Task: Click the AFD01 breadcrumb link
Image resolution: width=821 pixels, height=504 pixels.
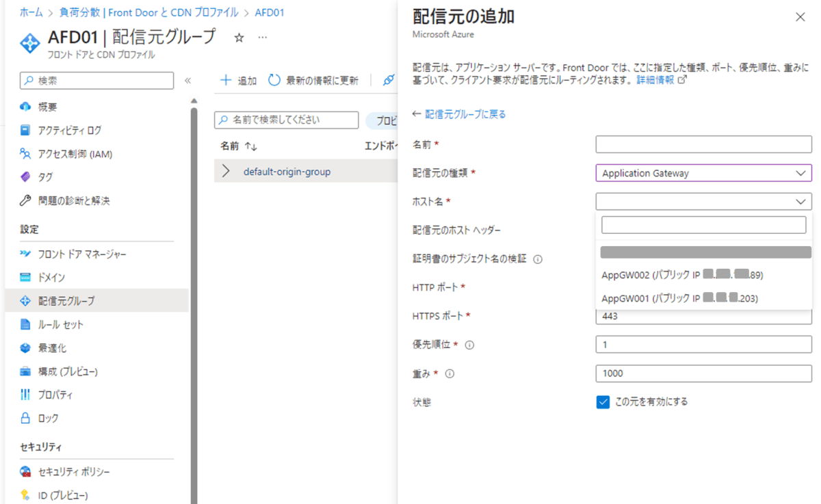Action: [269, 12]
